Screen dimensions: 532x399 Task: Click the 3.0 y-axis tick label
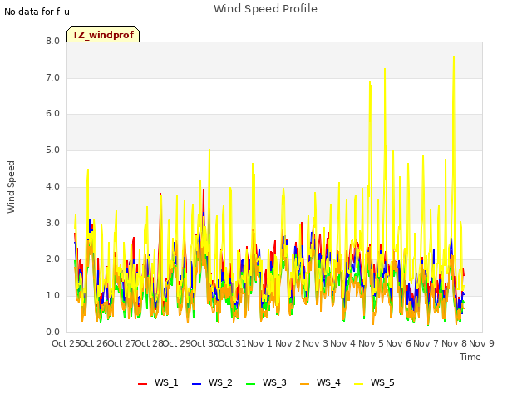click(52, 223)
